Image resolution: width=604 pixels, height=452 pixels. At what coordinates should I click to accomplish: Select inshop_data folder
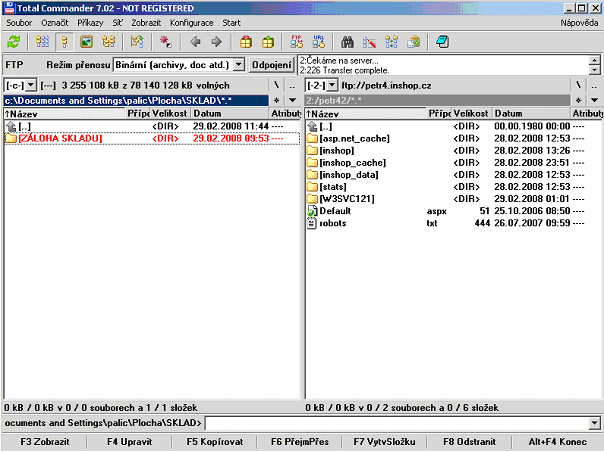pos(453,175)
